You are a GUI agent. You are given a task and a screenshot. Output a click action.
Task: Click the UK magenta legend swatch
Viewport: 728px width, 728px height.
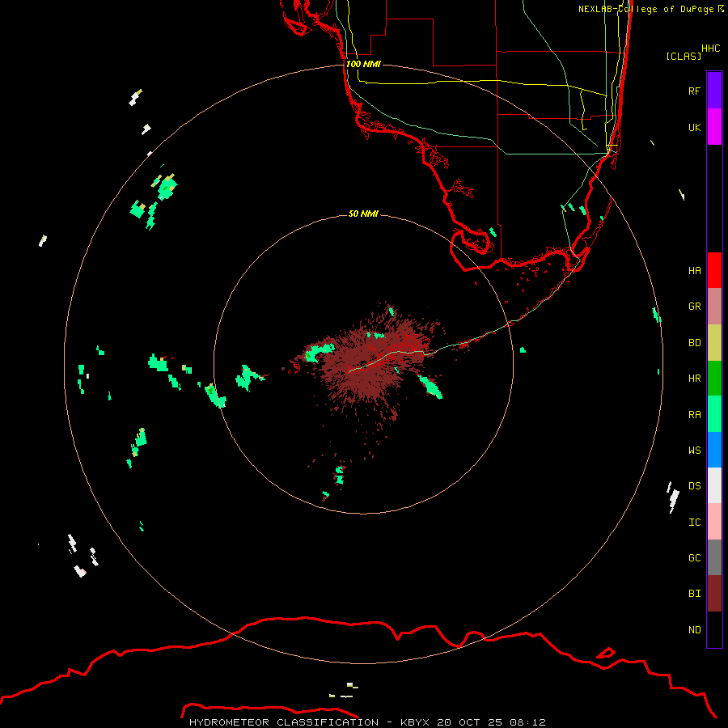tap(714, 127)
